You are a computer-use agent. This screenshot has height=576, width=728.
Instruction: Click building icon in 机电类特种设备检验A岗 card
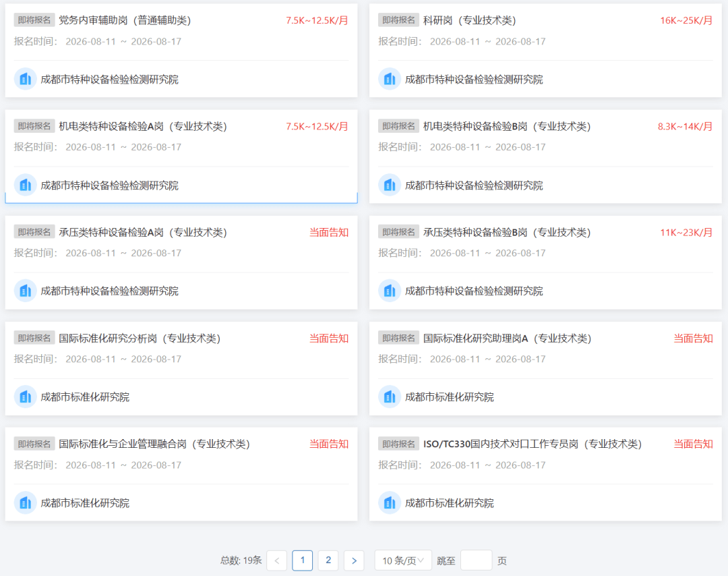[25, 185]
